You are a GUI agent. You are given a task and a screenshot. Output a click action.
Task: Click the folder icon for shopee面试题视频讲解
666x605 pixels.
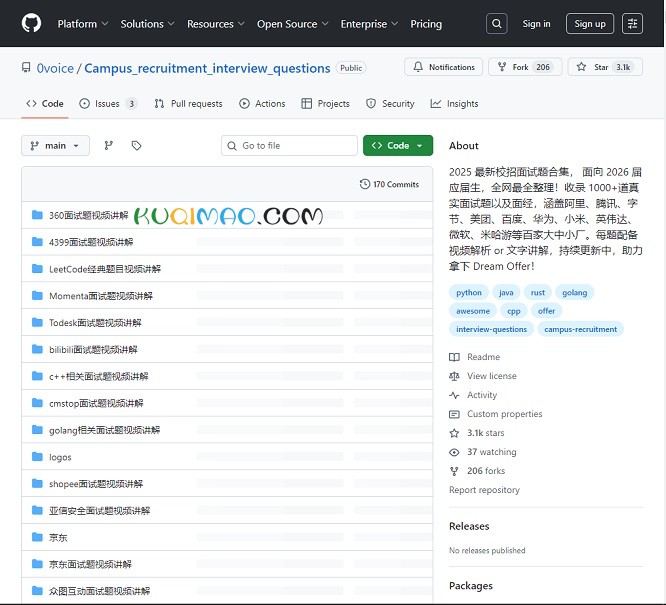[37, 483]
